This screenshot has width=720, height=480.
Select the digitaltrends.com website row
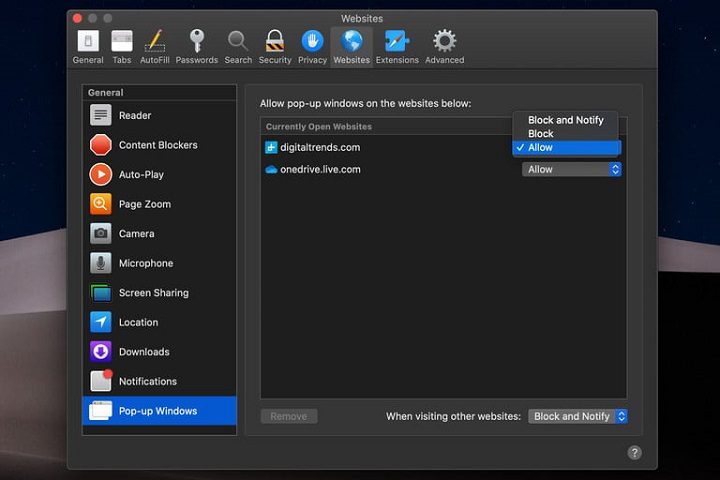coord(380,147)
